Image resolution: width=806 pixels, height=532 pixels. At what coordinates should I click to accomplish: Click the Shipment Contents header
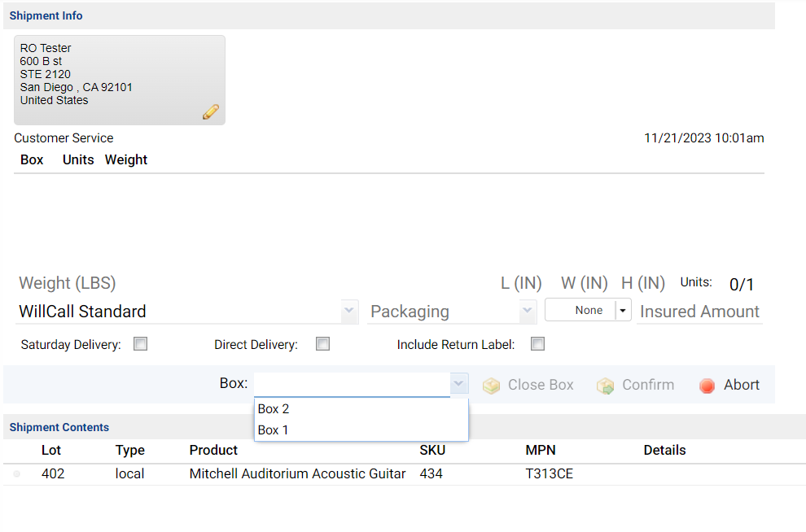pyautogui.click(x=59, y=426)
